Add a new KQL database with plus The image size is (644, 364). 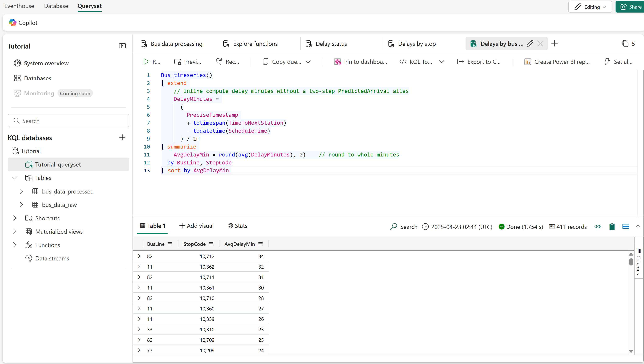122,137
